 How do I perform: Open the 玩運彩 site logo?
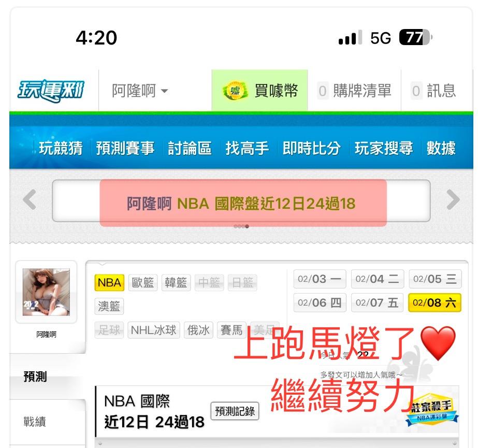(x=50, y=91)
